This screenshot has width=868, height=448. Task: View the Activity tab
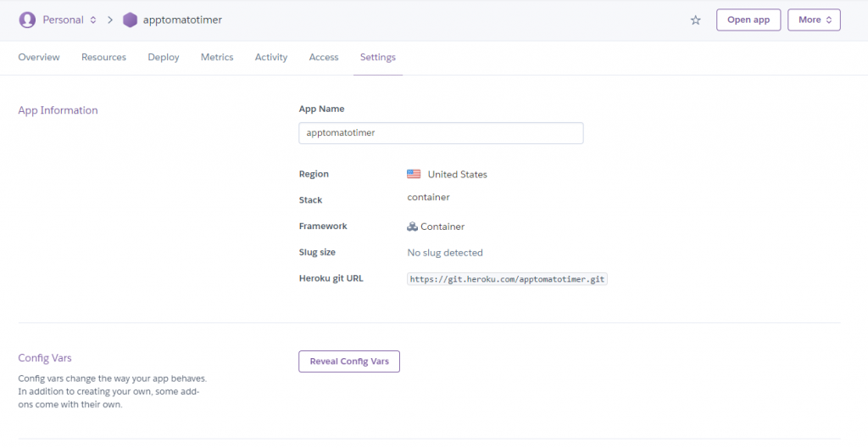(x=271, y=58)
